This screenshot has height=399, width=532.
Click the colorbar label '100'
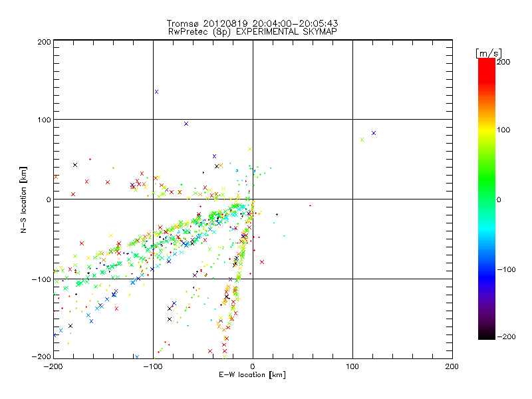[503, 130]
